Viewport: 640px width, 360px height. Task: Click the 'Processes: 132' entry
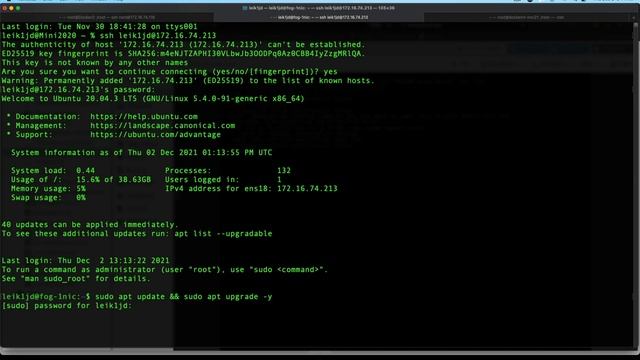coord(228,171)
